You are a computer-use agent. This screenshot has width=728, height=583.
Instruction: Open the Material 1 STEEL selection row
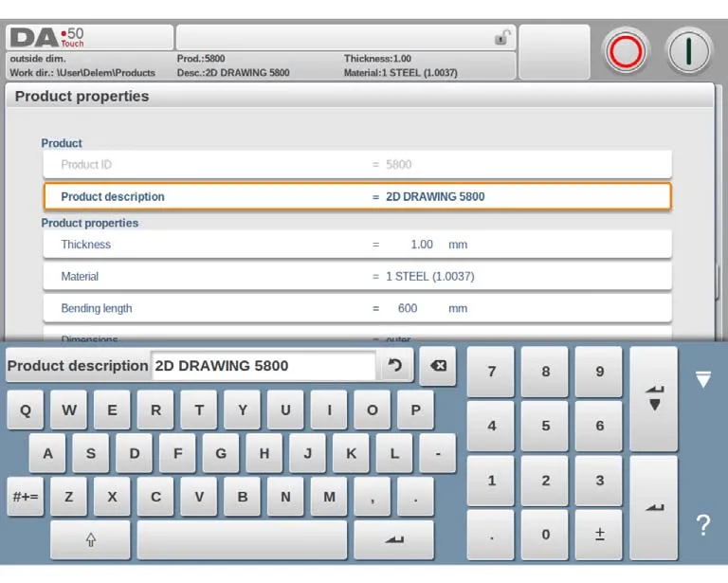[x=356, y=277]
